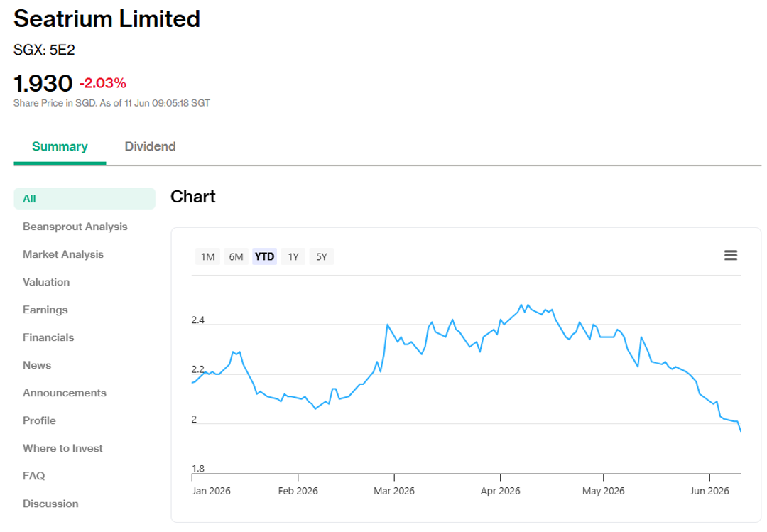Go to Beansprout Analysis section
Viewport: 767px width, 532px height.
(x=75, y=227)
